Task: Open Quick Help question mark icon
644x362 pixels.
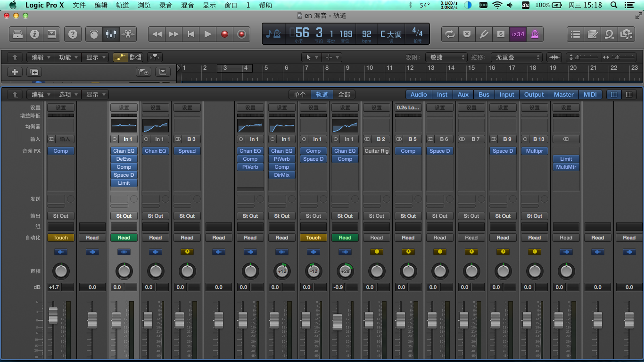Action: click(73, 34)
